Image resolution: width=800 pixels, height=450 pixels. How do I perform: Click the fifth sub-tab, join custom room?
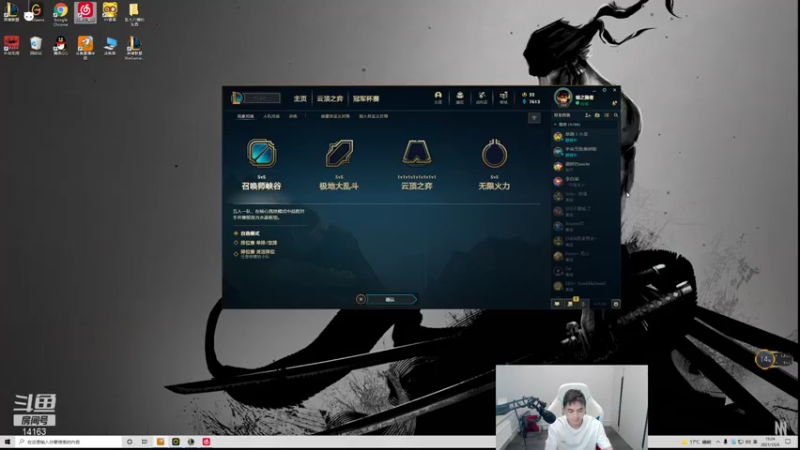[373, 116]
